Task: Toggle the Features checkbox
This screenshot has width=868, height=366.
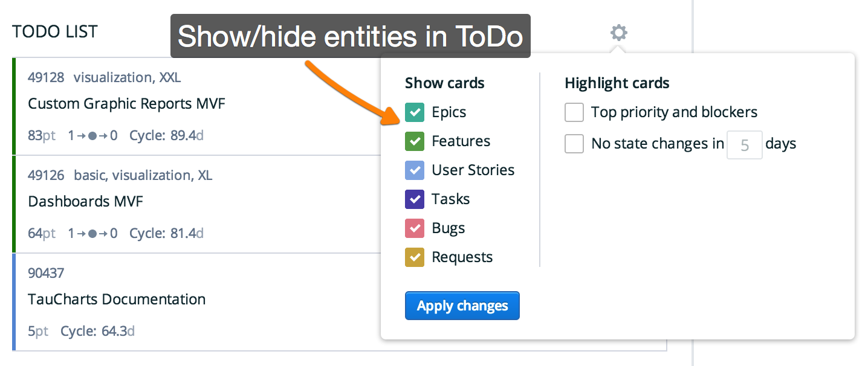Action: tap(415, 141)
